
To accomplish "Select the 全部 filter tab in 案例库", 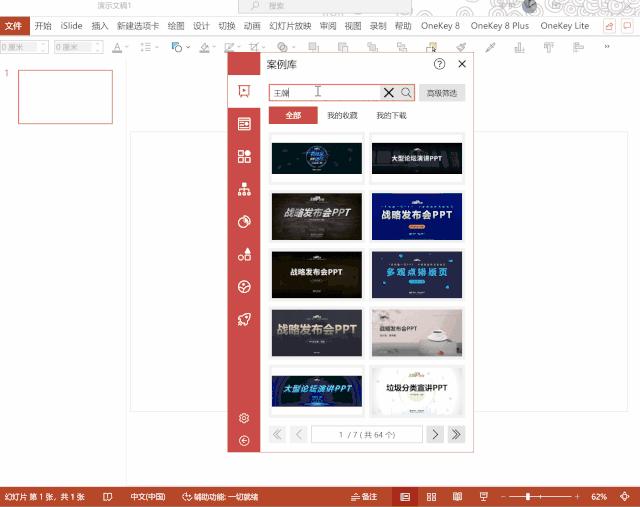I will pyautogui.click(x=293, y=116).
